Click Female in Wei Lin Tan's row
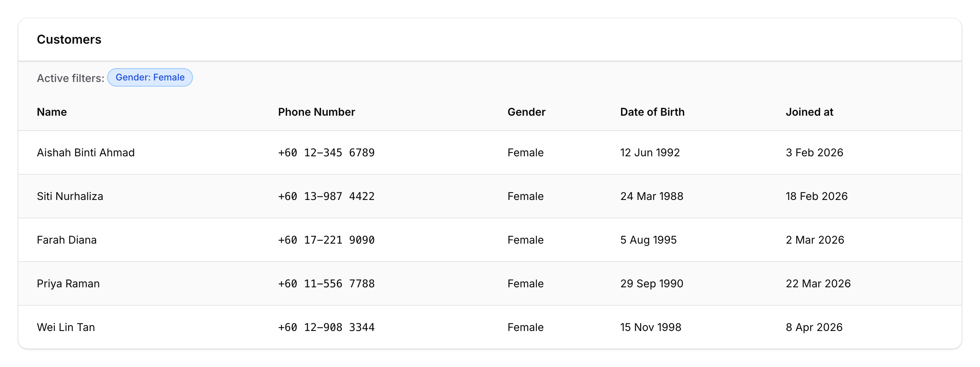The height and width of the screenshot is (367, 980). click(x=526, y=327)
